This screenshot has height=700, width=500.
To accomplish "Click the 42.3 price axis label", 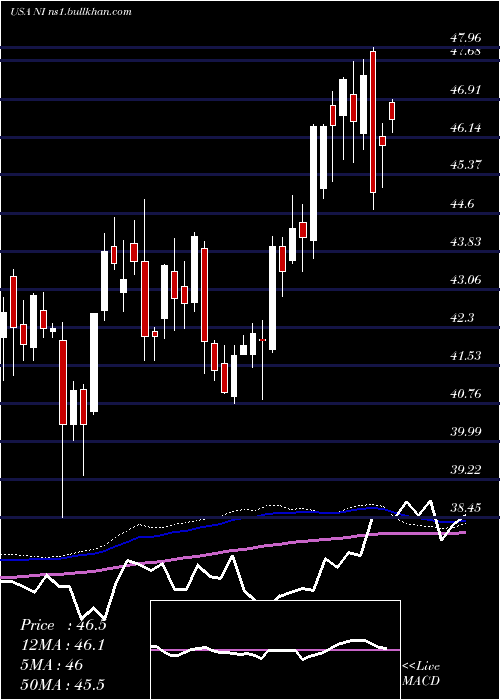I will click(x=462, y=318).
